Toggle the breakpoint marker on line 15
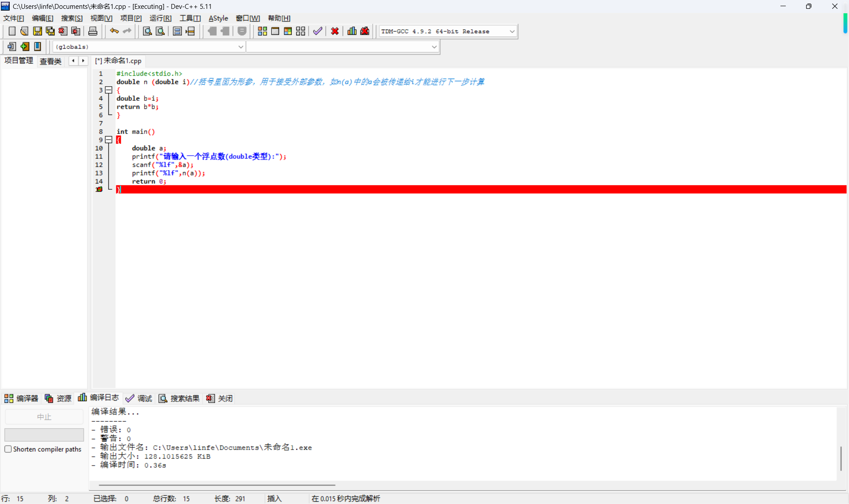 pyautogui.click(x=99, y=189)
